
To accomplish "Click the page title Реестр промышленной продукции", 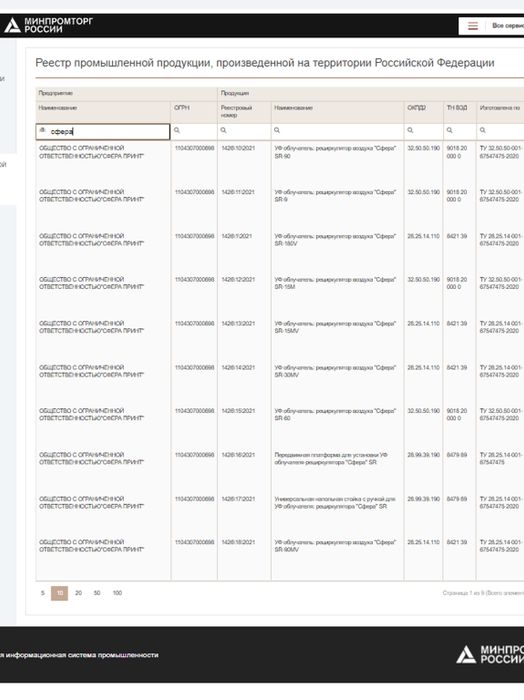I will point(265,62).
